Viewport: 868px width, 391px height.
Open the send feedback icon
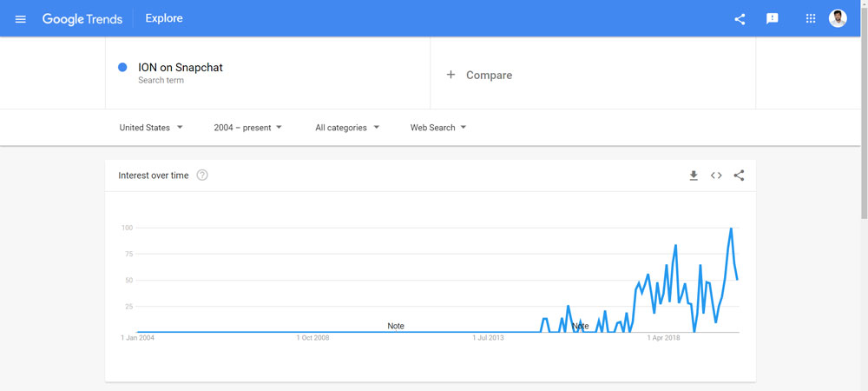[x=773, y=19]
